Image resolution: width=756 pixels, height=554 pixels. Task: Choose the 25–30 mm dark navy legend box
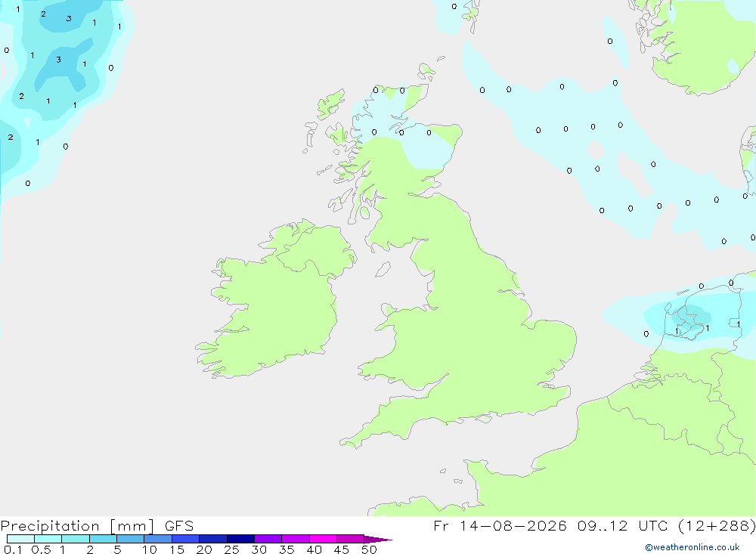pos(240,539)
